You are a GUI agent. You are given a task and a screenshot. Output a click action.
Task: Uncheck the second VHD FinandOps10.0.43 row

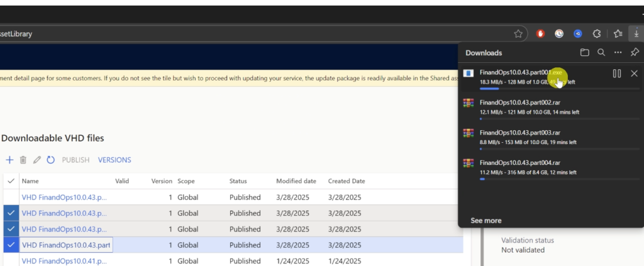point(11,213)
